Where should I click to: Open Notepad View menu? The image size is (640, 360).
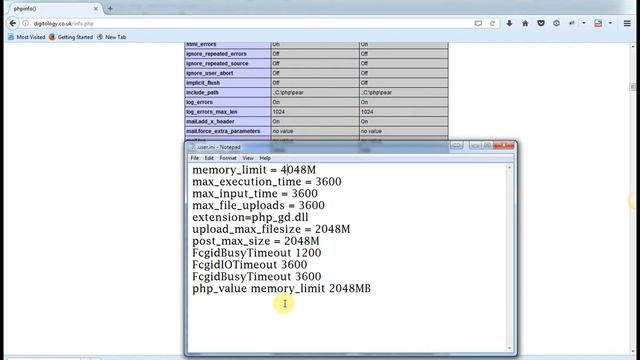coord(248,158)
